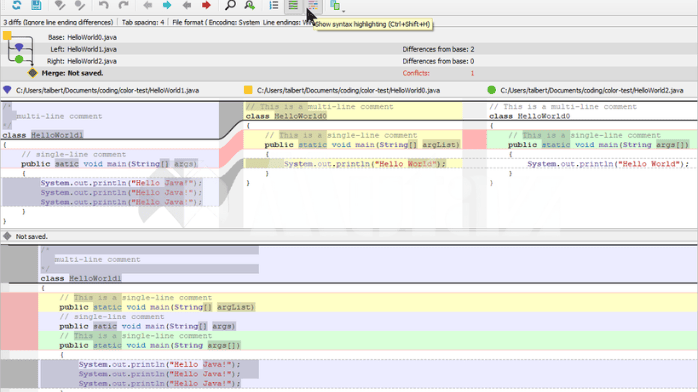Click the 'args[]' main line in merge pane

(x=150, y=345)
